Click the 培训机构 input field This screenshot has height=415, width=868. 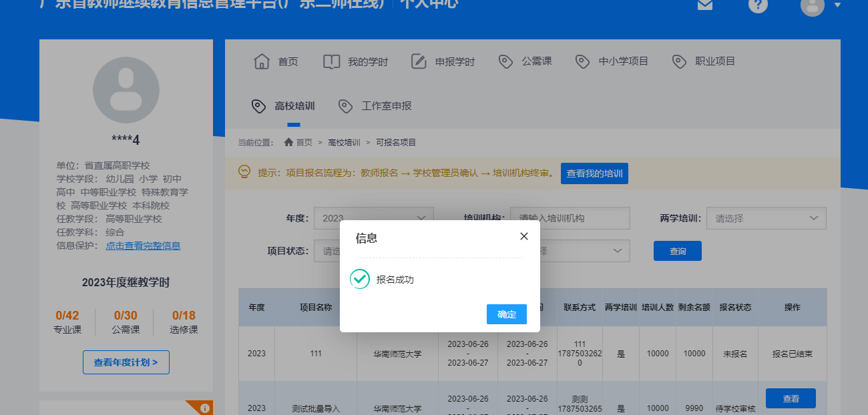pos(570,218)
